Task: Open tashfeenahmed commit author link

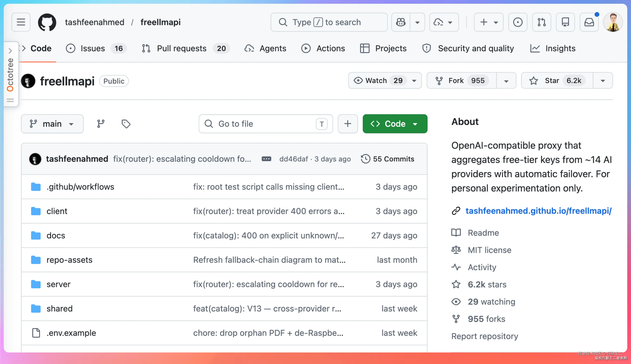Action: tap(77, 159)
